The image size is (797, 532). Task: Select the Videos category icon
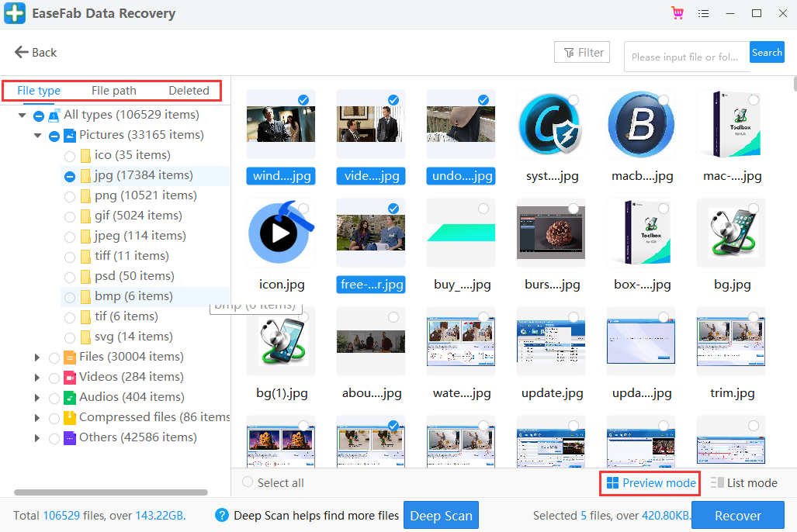tap(70, 377)
